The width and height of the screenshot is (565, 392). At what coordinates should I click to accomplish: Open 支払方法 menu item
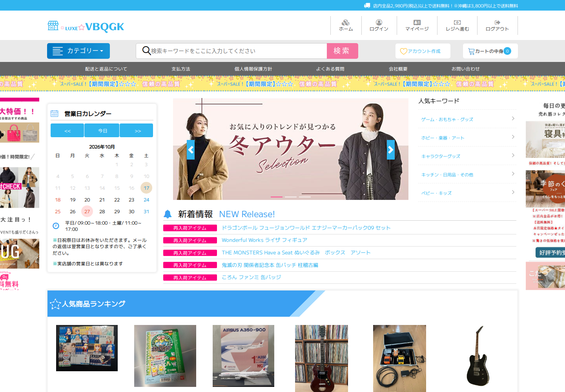[x=181, y=69]
